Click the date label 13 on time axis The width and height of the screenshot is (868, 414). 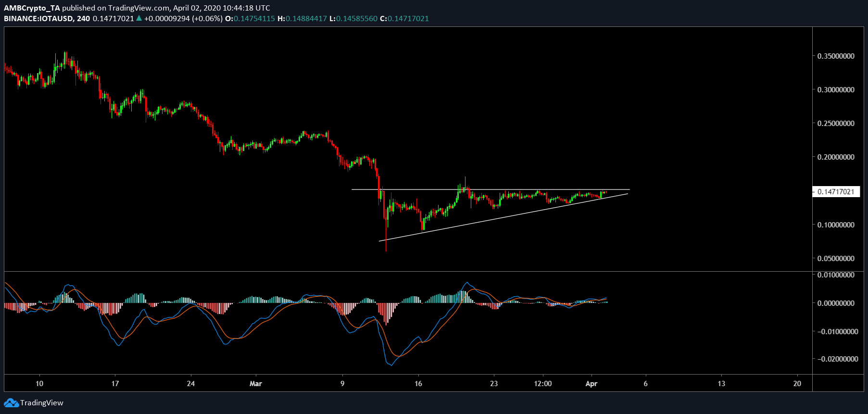click(x=721, y=383)
